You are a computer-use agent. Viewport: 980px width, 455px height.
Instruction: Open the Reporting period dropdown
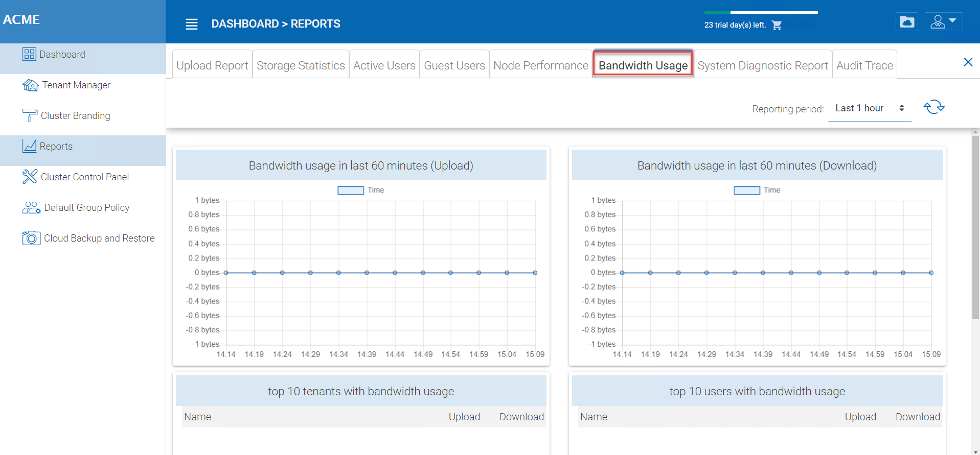870,108
